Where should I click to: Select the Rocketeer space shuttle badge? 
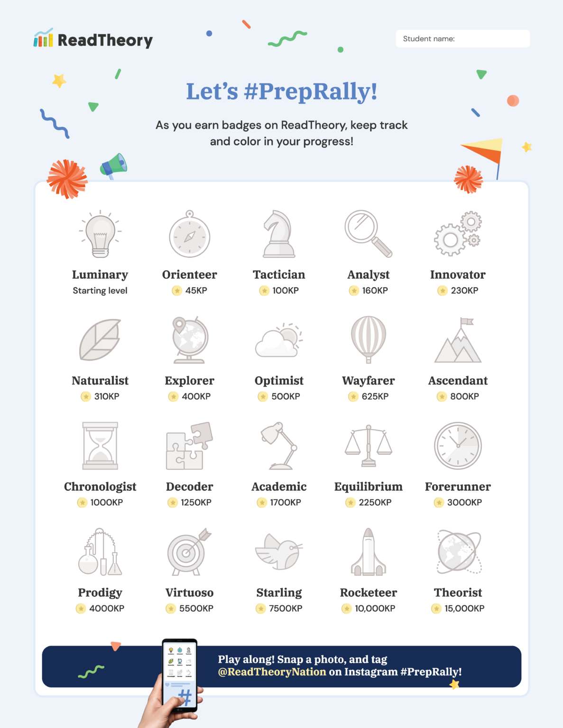[x=369, y=552]
